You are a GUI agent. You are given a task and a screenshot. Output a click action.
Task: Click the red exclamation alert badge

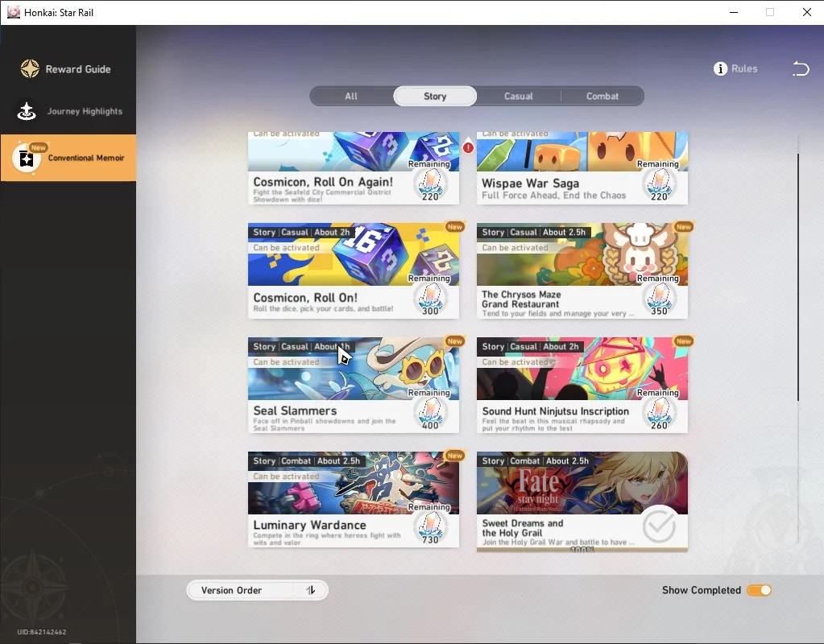(x=468, y=147)
